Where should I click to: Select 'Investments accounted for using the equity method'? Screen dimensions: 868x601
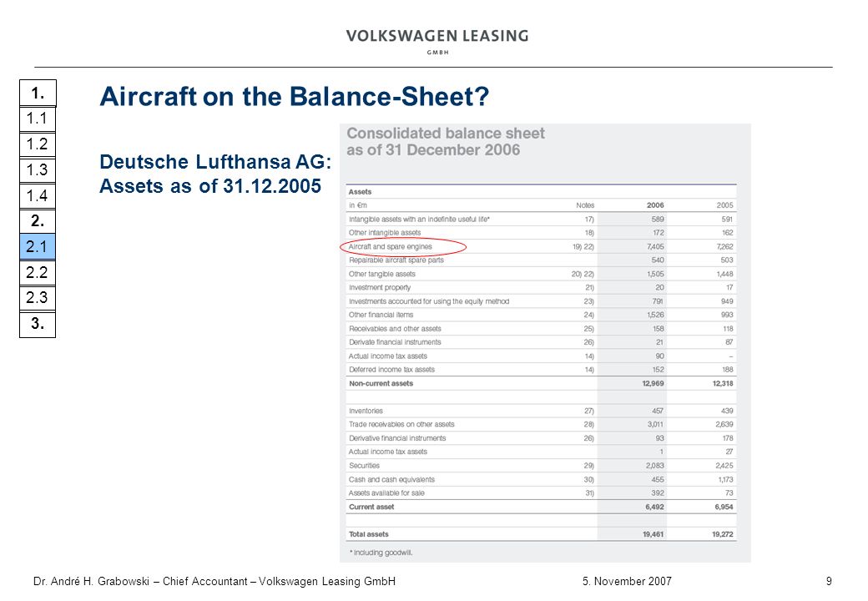(429, 301)
